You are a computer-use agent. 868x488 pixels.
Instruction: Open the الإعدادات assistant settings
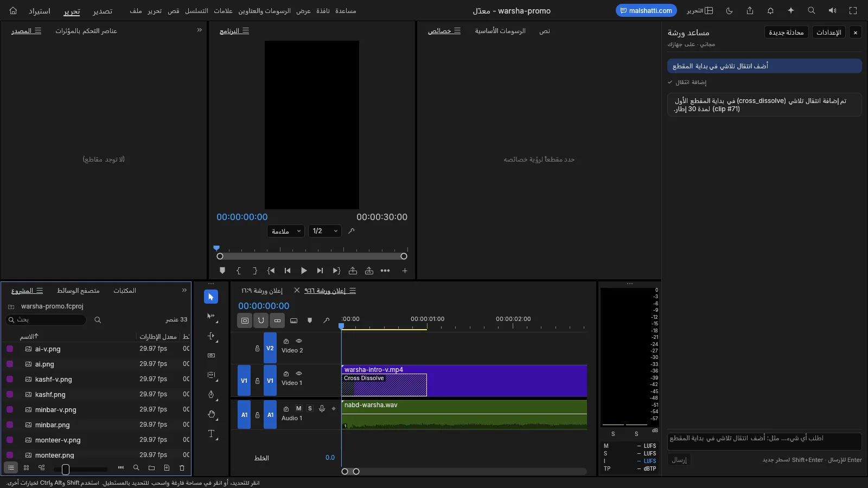[x=829, y=33]
